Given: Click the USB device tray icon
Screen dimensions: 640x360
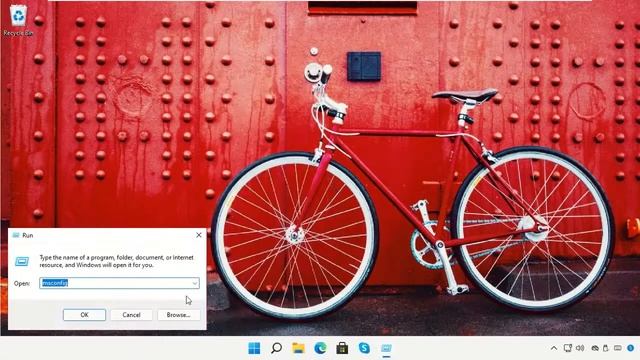Looking at the screenshot, I should tap(606, 348).
